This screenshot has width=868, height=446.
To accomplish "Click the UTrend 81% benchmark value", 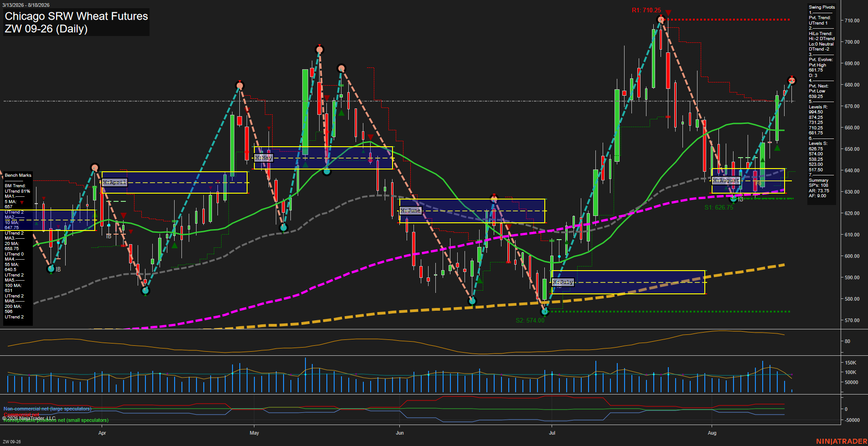I will point(17,191).
